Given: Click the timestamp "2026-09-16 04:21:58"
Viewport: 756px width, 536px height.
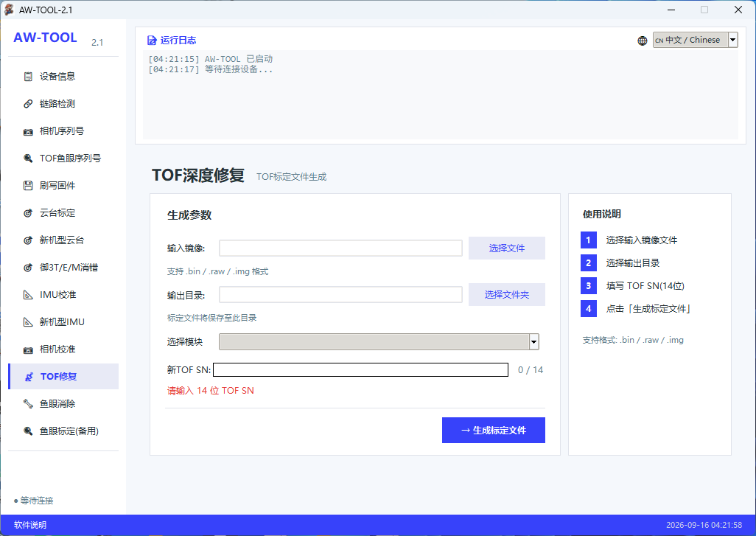Looking at the screenshot, I should [704, 525].
